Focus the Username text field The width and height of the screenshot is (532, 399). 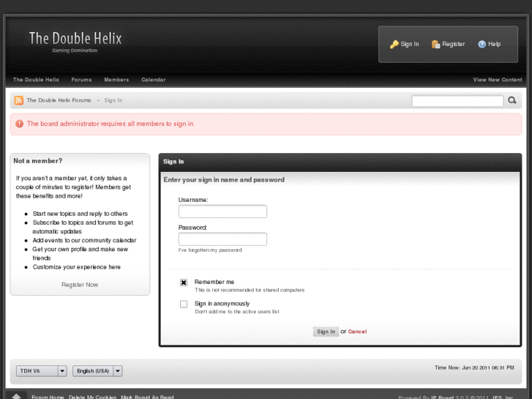(x=222, y=212)
